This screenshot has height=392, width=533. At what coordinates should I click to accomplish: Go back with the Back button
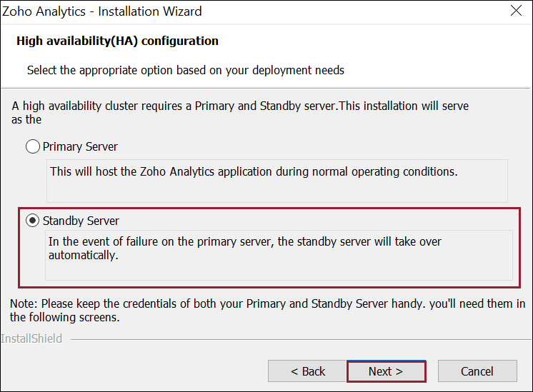[308, 371]
